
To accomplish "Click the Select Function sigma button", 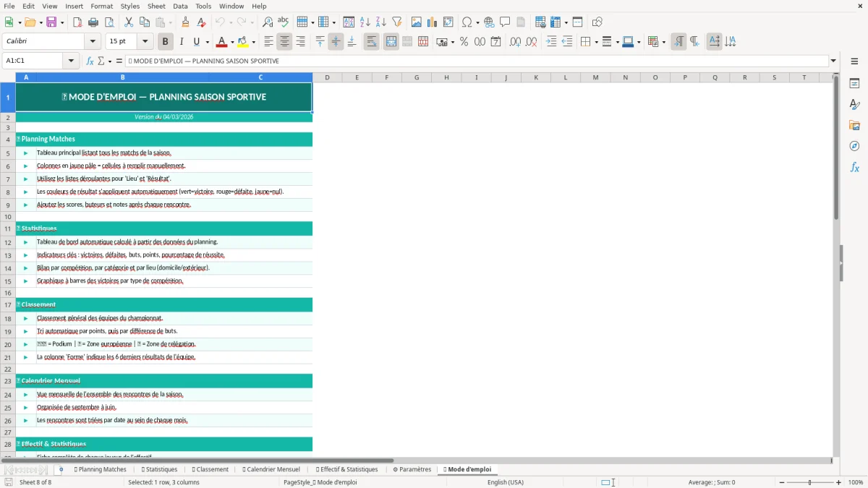I will (101, 61).
